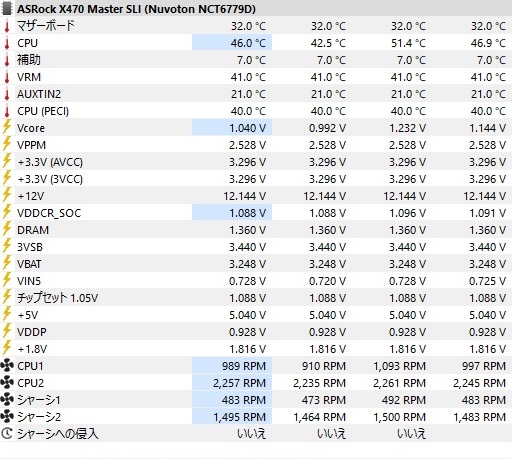Click the fan icon of シャーシ1
Image resolution: width=512 pixels, height=459 pixels.
click(7, 400)
